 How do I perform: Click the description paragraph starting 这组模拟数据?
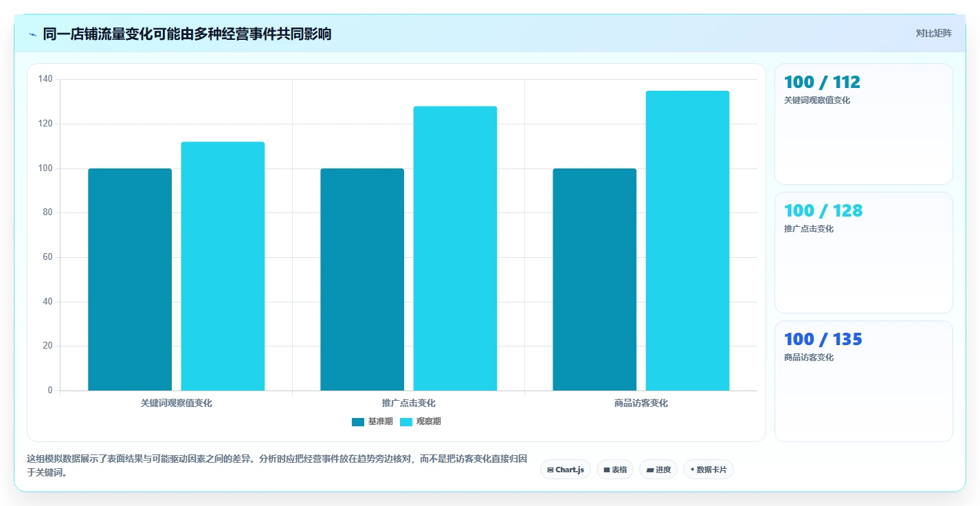pos(277,465)
